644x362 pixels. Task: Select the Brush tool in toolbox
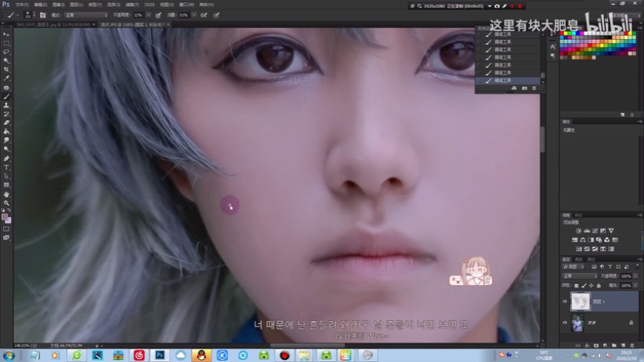coord(7,96)
